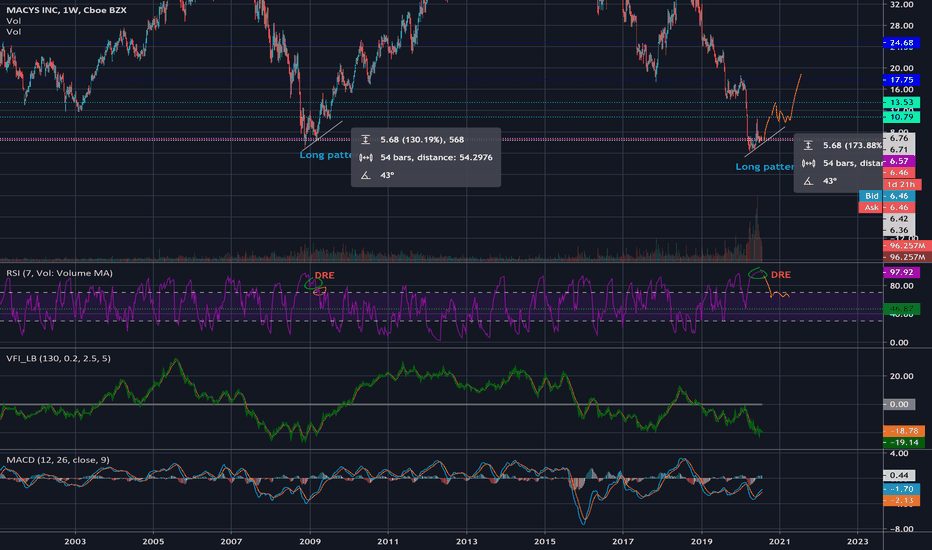Click the DRE annotation near 2009
This screenshot has width=932, height=550.
325,275
